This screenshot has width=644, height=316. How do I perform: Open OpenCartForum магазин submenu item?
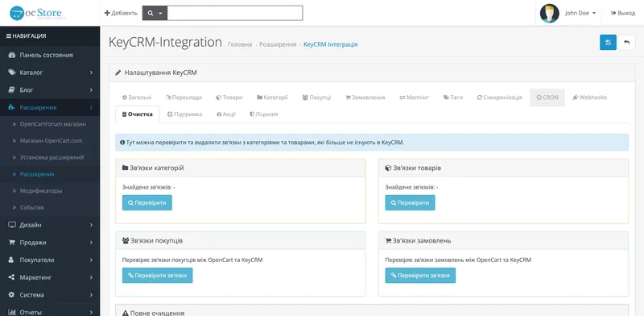coord(50,124)
